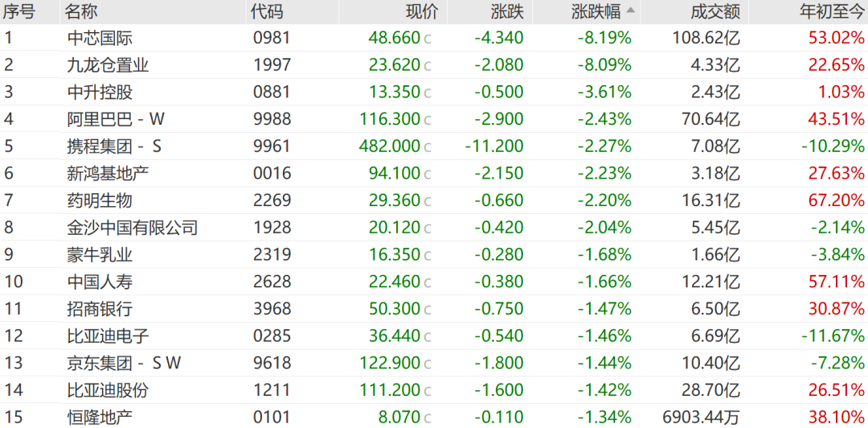Viewport: 868px width, 428px height.
Task: Sort by the 现价 column header
Action: (x=422, y=11)
